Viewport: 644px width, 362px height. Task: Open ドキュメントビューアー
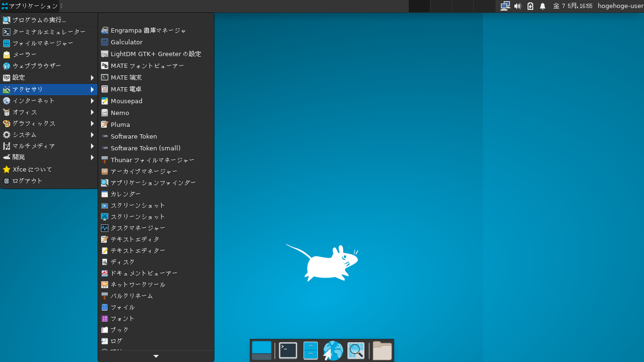pyautogui.click(x=156, y=273)
